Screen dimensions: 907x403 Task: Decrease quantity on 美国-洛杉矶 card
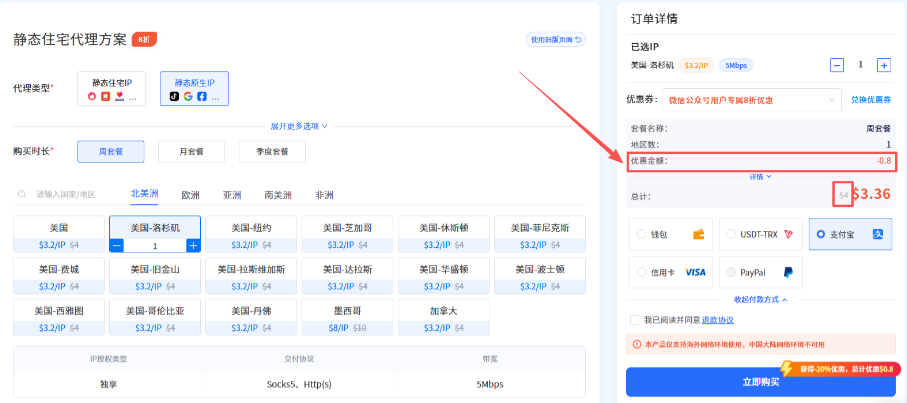coord(116,246)
